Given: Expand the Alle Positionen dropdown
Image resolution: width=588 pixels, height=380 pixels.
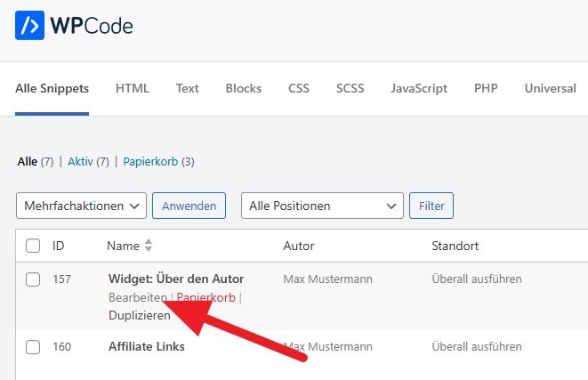Looking at the screenshot, I should pyautogui.click(x=322, y=206).
